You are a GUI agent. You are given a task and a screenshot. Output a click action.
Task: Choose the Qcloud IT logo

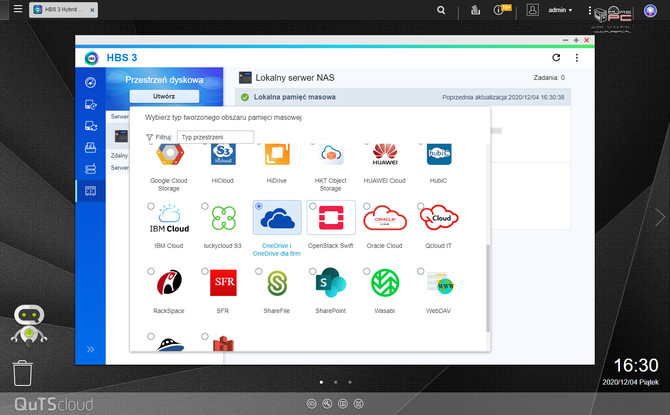coord(439,218)
